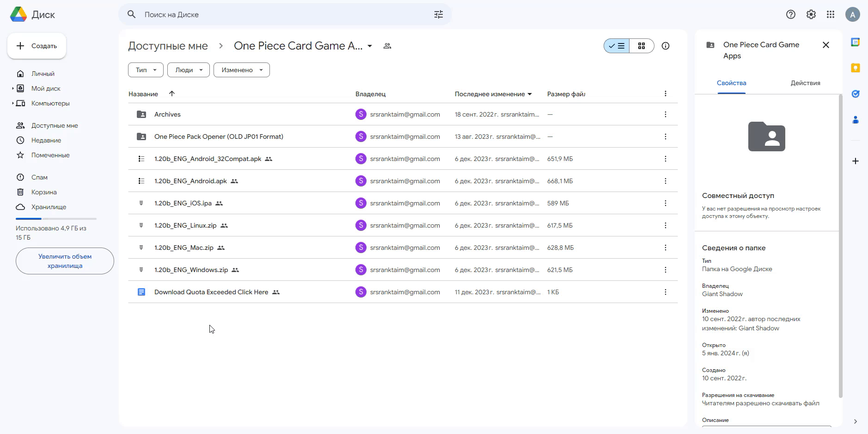Go to Доступные мне breadcrumb
Screen dimensions: 868x434
point(168,46)
